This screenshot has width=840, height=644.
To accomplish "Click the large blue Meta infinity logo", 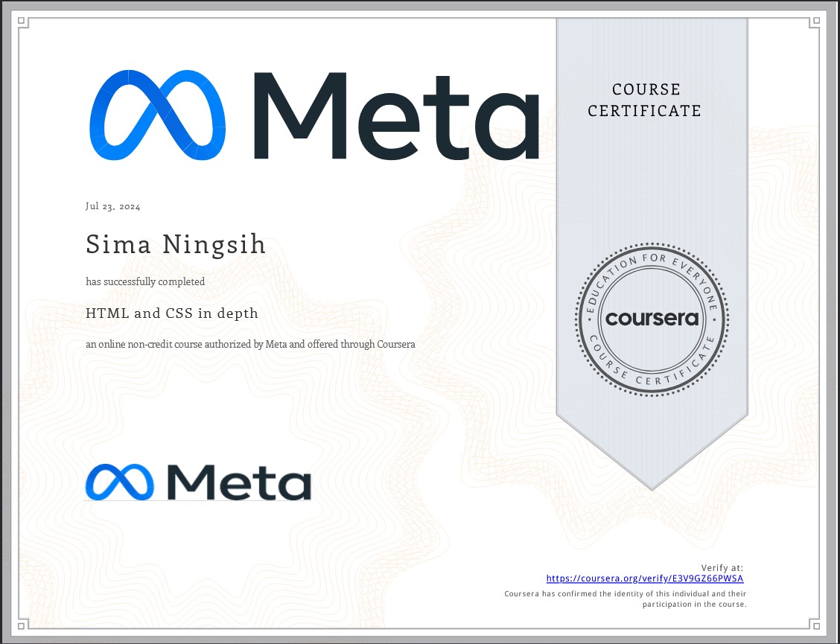I will tap(157, 115).
